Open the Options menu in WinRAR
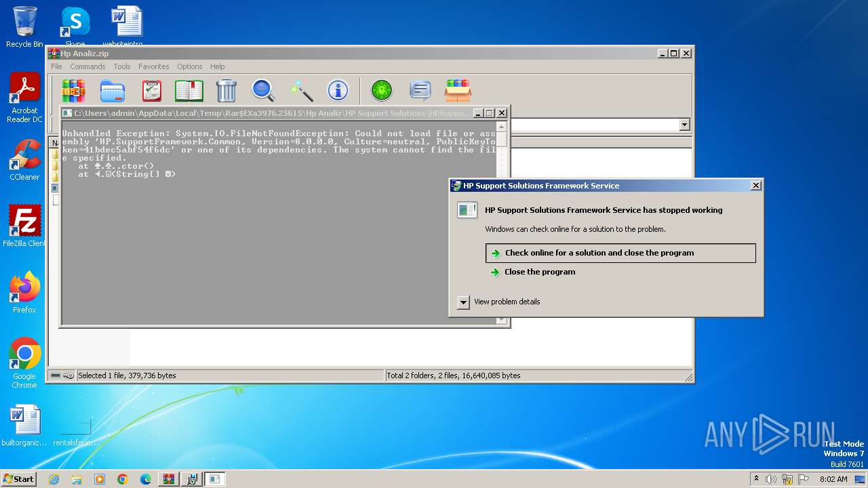 (x=190, y=66)
